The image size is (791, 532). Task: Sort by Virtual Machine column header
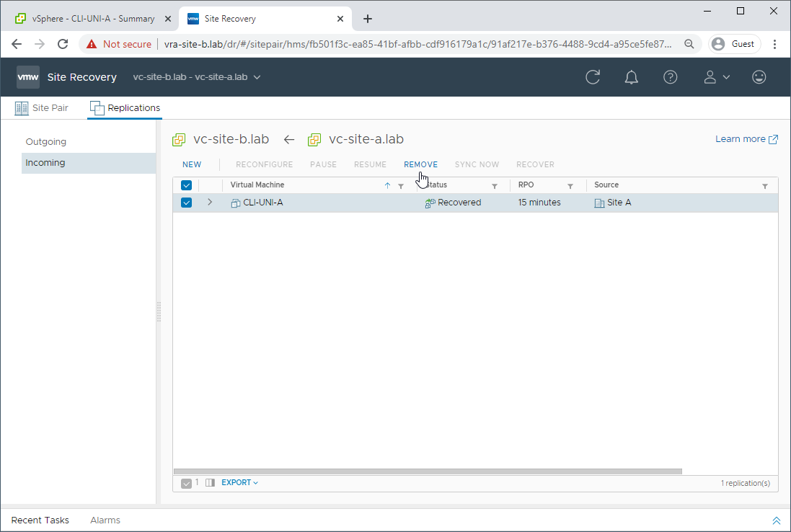[257, 185]
